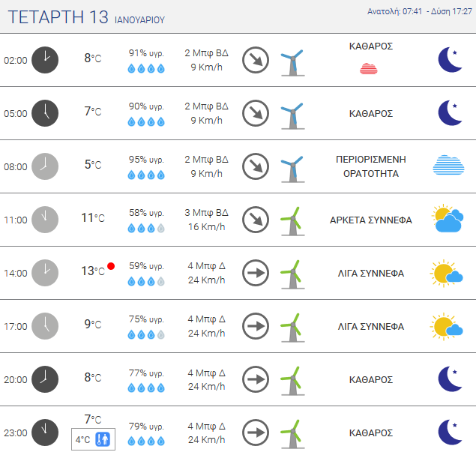Screen dimensions: 476x458
Task: Click the wind direction arrow at 14:00
Action: click(x=256, y=273)
